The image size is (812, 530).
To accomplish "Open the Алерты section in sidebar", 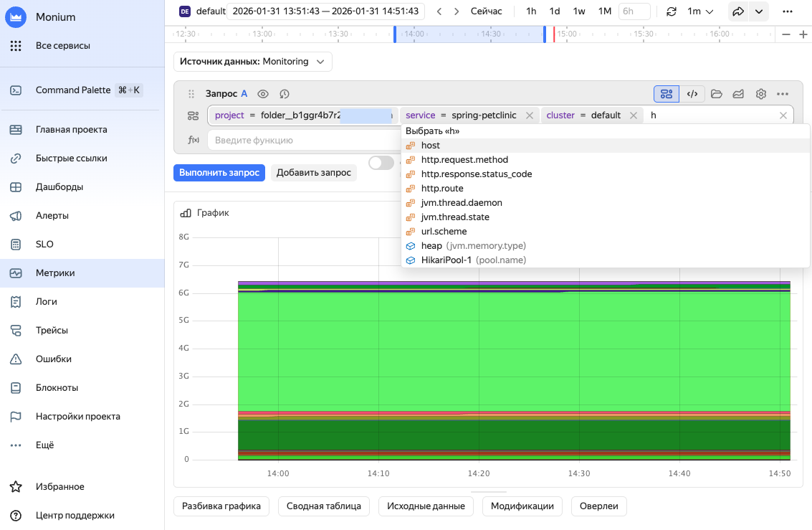I will click(52, 215).
